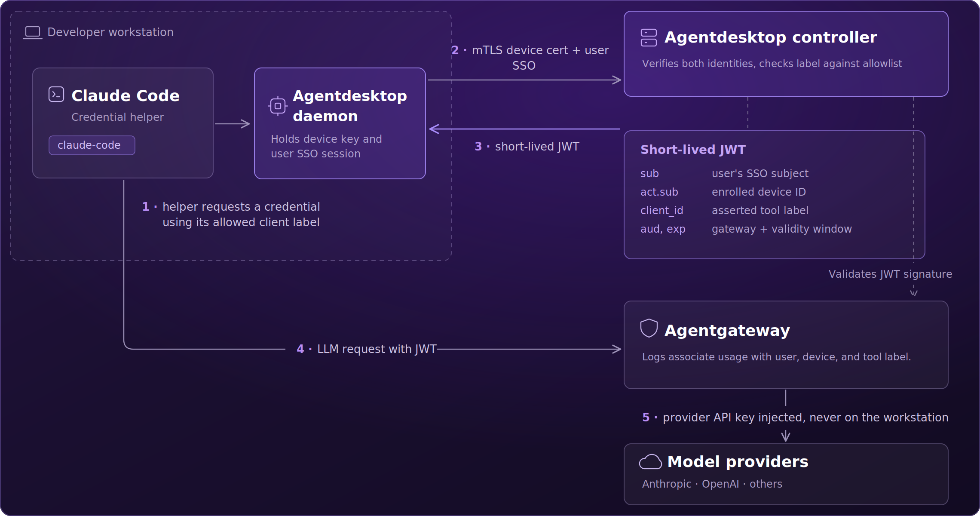
Task: Click the server icon beside Agentdesktop controller
Action: pyautogui.click(x=649, y=37)
